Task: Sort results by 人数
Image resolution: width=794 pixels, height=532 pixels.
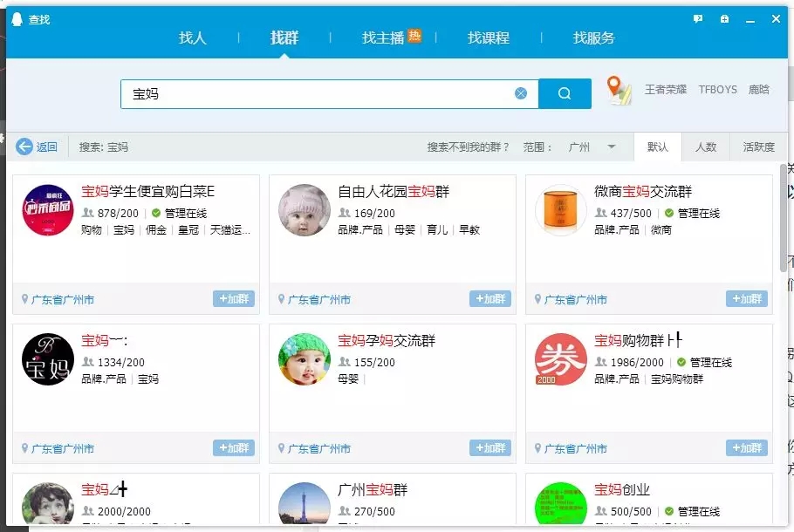Action: [x=706, y=147]
